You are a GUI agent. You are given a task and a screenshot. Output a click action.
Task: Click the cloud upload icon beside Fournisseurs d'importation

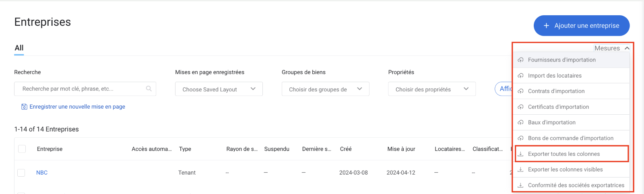coord(520,60)
